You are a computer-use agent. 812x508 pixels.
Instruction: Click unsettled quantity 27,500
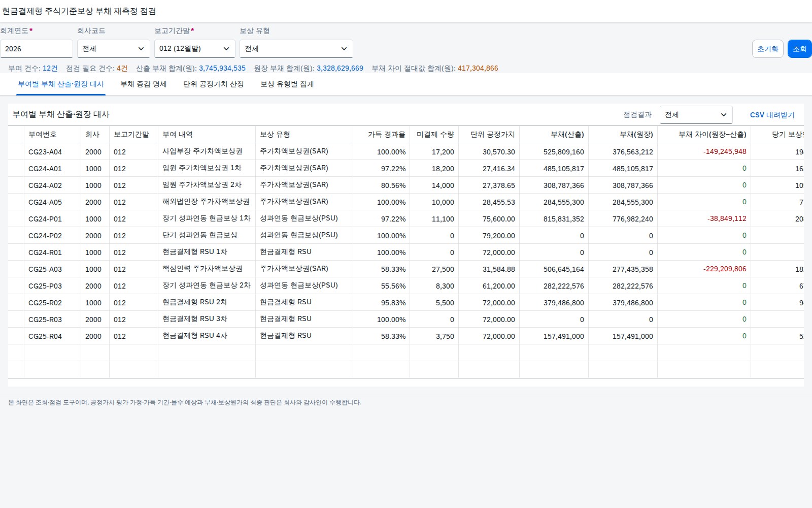point(443,269)
